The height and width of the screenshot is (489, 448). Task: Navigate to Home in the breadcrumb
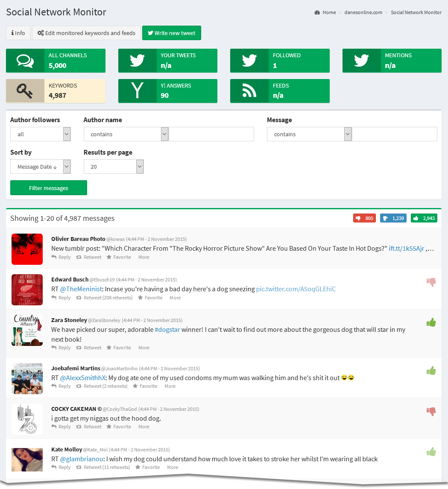click(x=328, y=12)
